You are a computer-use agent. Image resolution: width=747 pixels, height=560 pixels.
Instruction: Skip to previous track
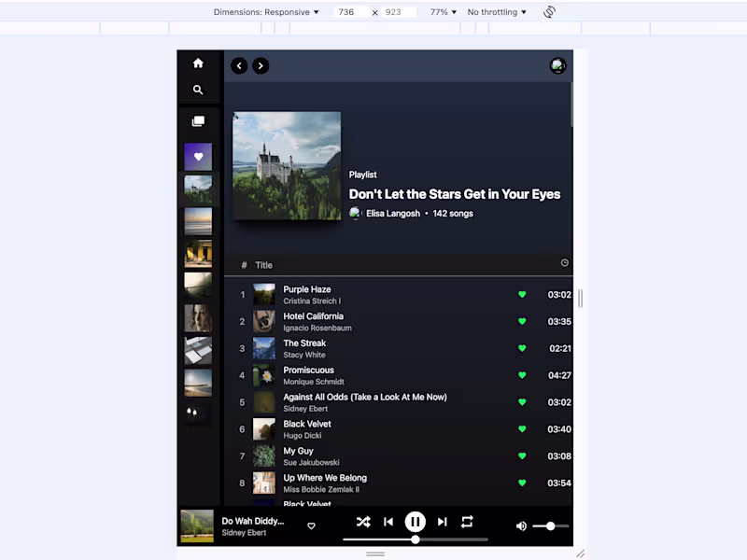coord(388,522)
